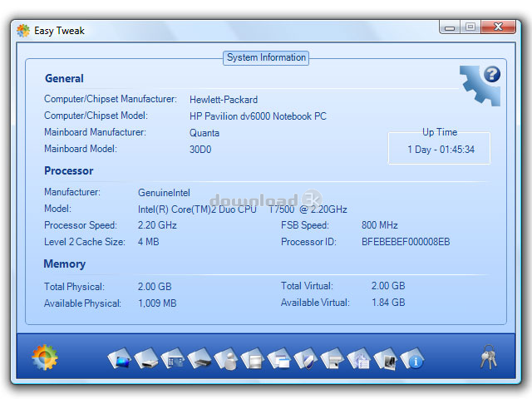The image size is (532, 399).
Task: Close the Easy Tweak window
Action: click(498, 27)
